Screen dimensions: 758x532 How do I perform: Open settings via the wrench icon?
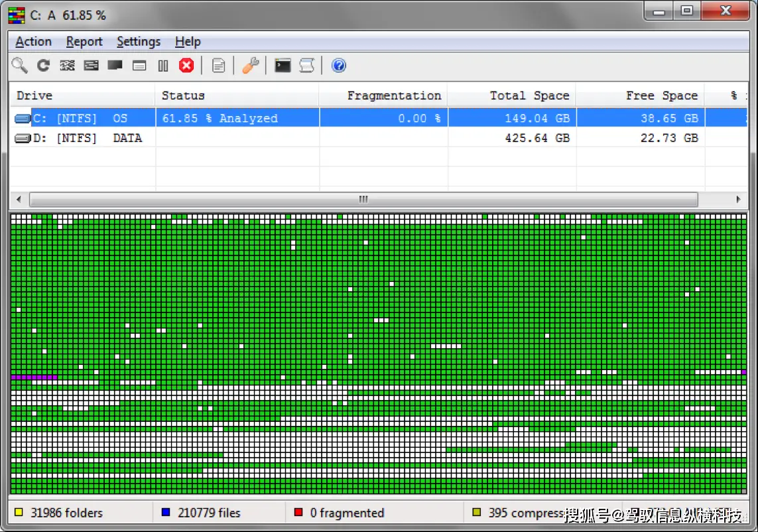tap(250, 66)
